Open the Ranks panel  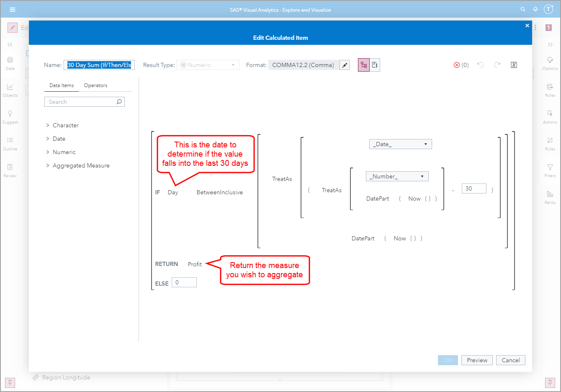(x=550, y=198)
